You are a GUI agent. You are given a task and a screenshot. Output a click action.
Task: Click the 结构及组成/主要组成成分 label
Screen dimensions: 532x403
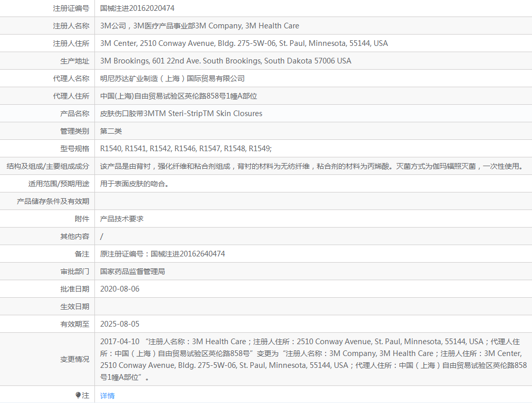point(48,166)
